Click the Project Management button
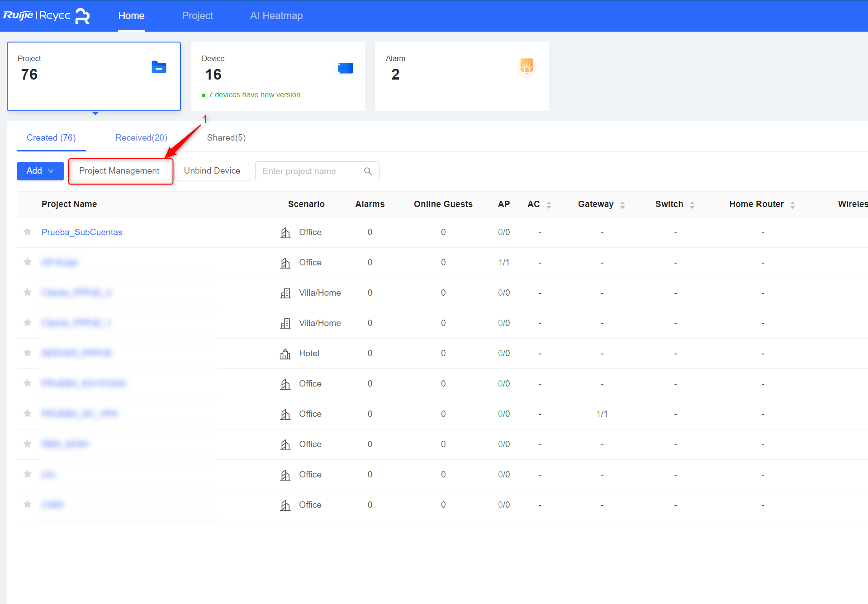Screen dimensions: 868x604 (119, 171)
